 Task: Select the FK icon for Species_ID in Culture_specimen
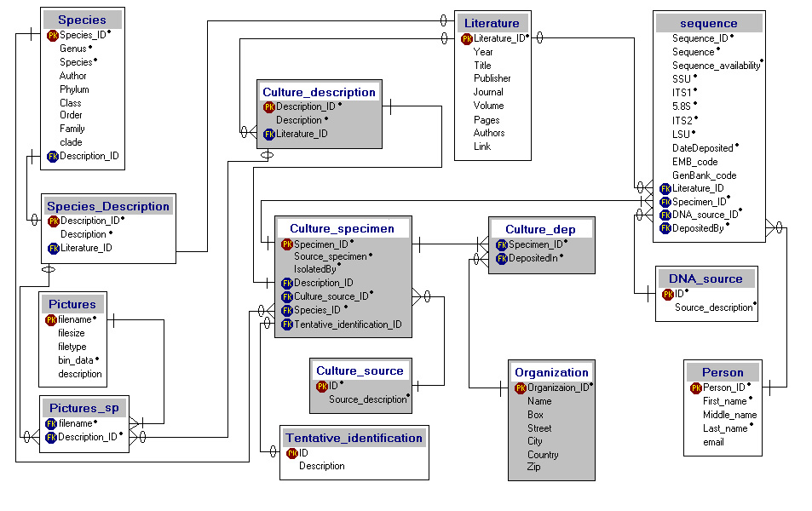[x=287, y=311]
